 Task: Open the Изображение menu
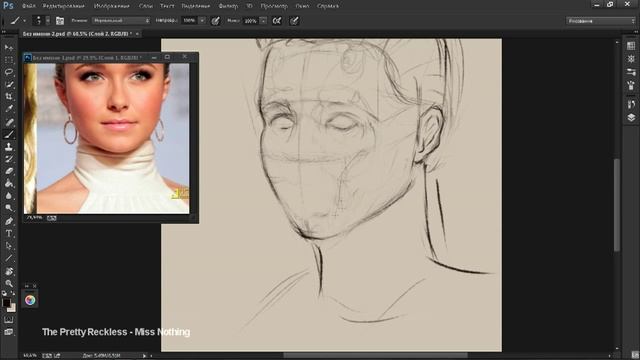coord(111,6)
